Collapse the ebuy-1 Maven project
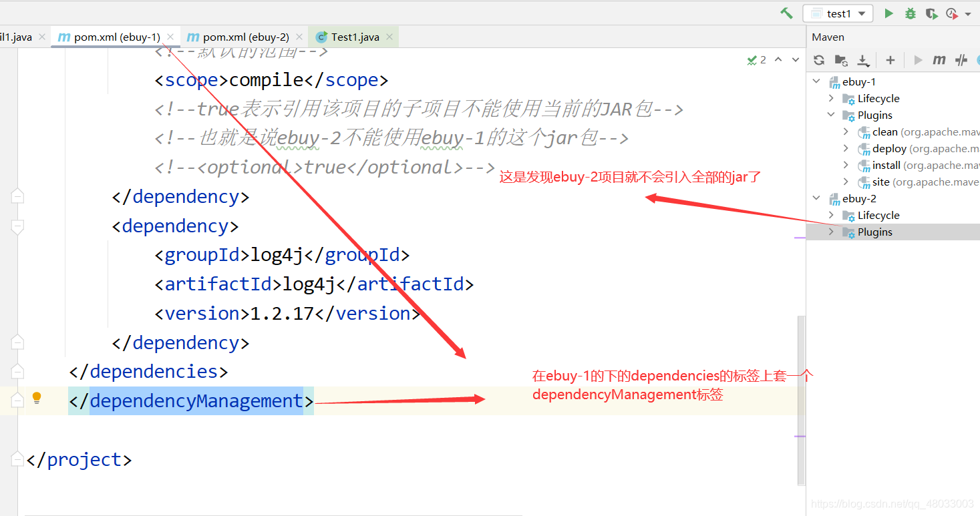The width and height of the screenshot is (980, 516). [x=816, y=81]
